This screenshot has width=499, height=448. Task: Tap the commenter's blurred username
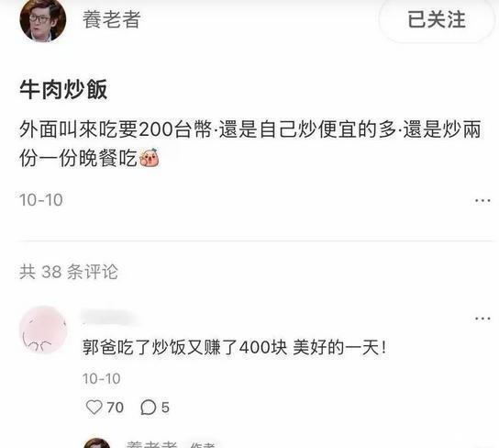[108, 317]
